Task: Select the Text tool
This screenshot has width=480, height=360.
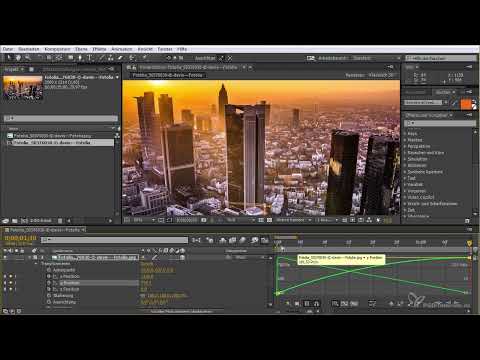Action: [89, 58]
